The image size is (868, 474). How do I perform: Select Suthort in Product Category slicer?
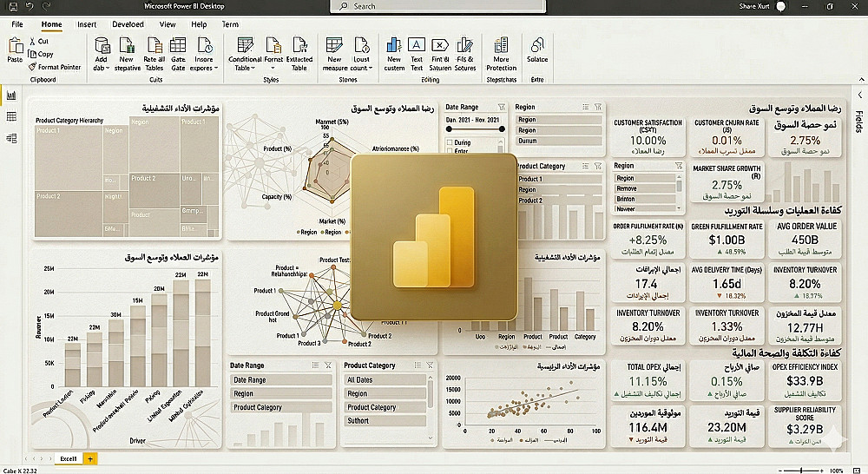[x=385, y=421]
